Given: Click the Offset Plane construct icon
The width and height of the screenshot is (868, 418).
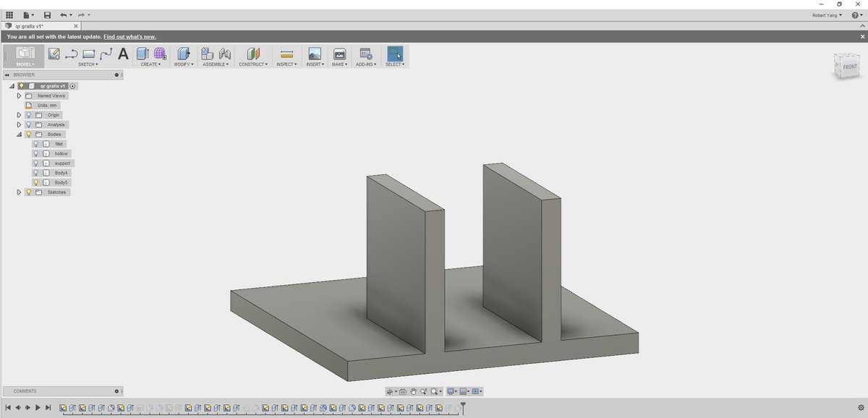Looking at the screenshot, I should coord(253,54).
